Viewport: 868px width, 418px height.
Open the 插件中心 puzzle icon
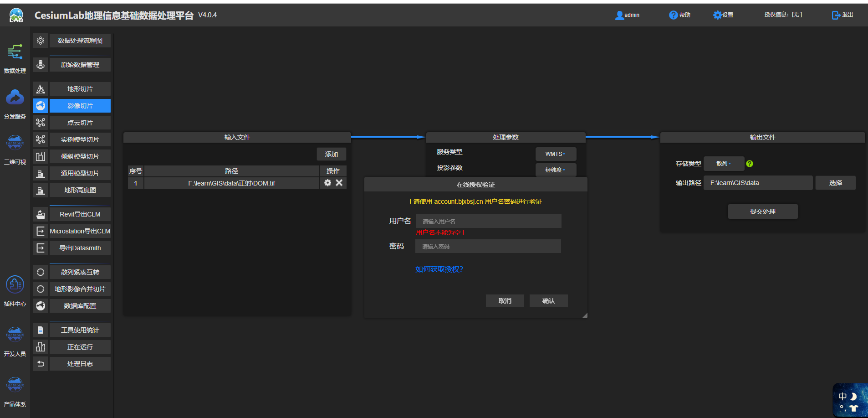pyautogui.click(x=15, y=285)
